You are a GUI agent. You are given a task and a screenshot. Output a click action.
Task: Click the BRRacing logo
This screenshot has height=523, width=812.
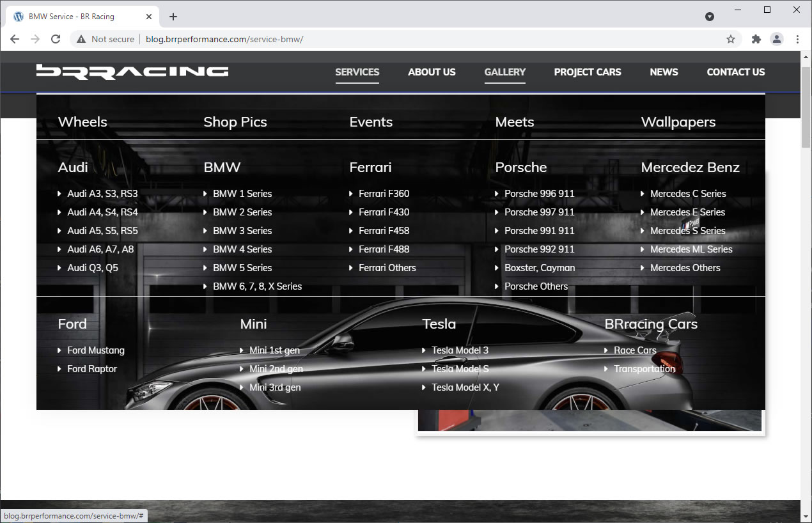[132, 72]
